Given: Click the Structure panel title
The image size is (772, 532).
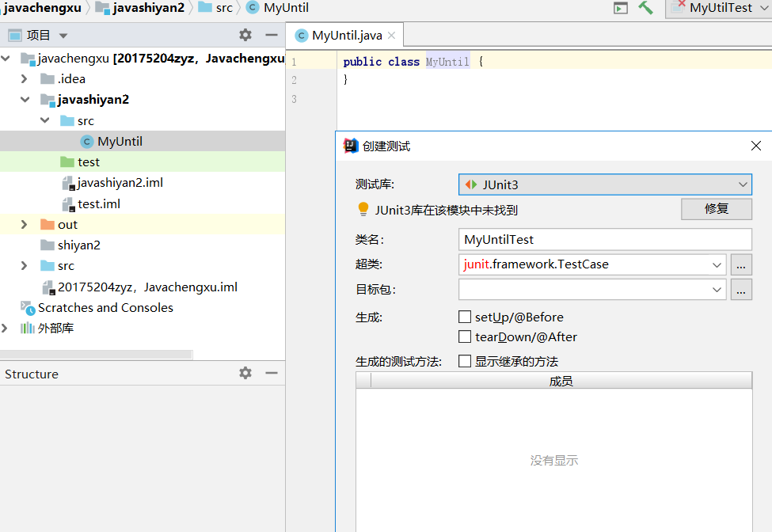Looking at the screenshot, I should coord(32,374).
